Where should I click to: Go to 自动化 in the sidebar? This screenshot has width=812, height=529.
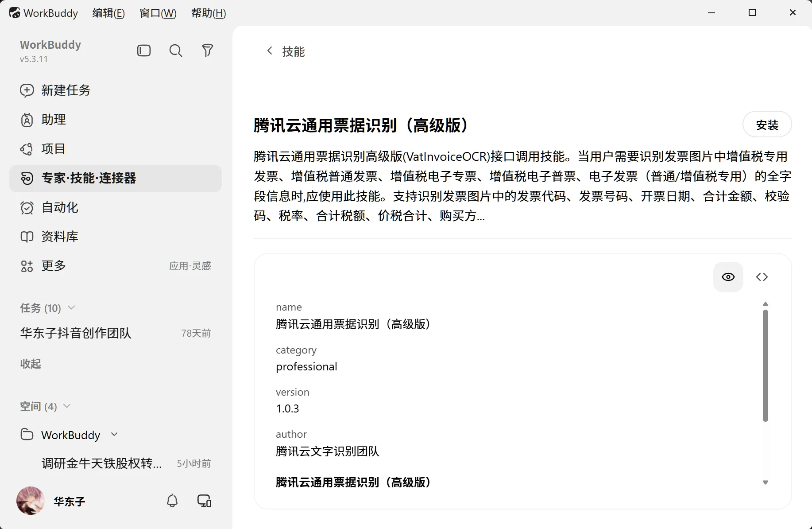point(116,207)
